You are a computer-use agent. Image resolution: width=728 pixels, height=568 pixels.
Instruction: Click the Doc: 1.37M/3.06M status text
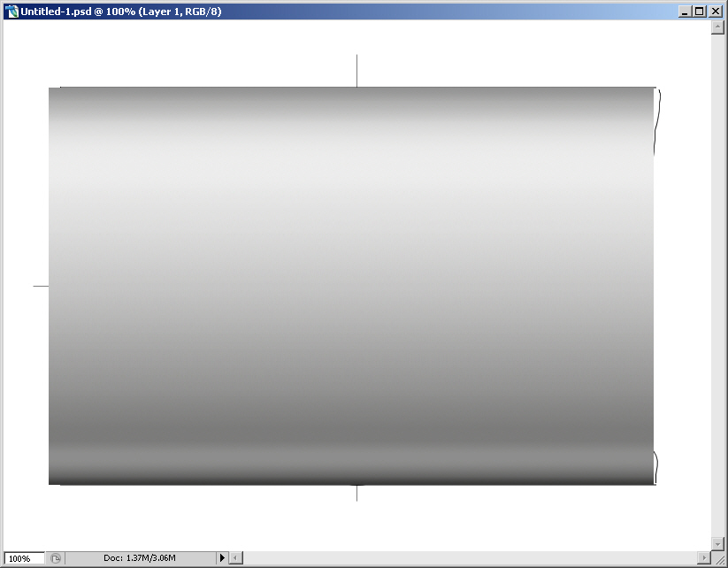coord(139,557)
